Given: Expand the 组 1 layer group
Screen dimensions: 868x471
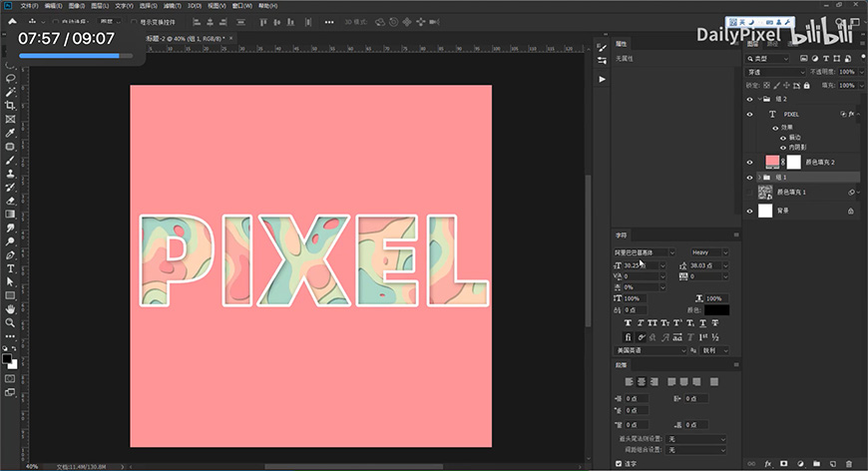Looking at the screenshot, I should (x=759, y=177).
